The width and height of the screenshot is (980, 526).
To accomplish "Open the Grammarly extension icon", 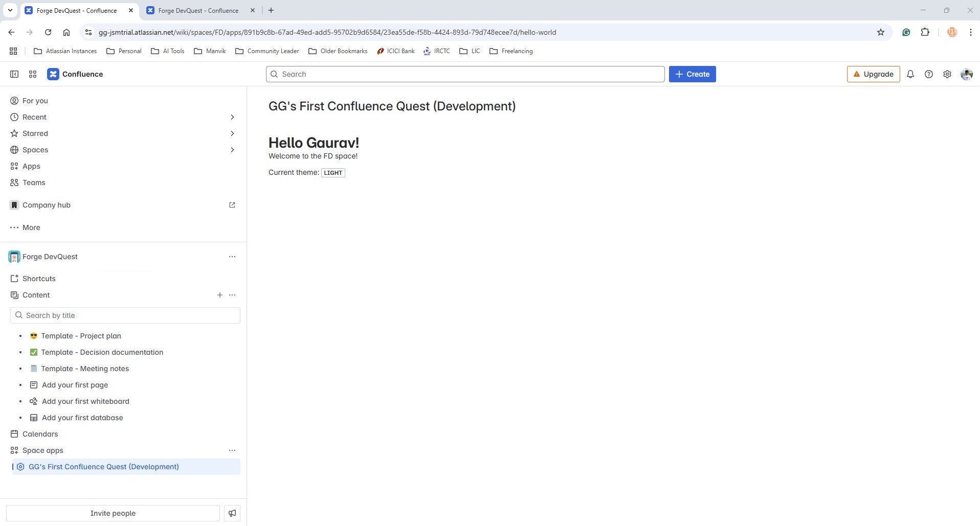I will point(906,32).
